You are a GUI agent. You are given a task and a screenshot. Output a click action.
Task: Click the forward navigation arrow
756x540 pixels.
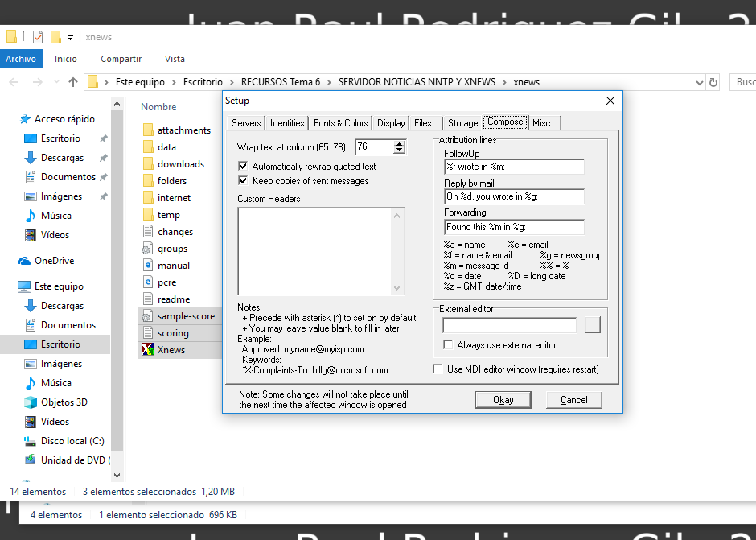(37, 82)
